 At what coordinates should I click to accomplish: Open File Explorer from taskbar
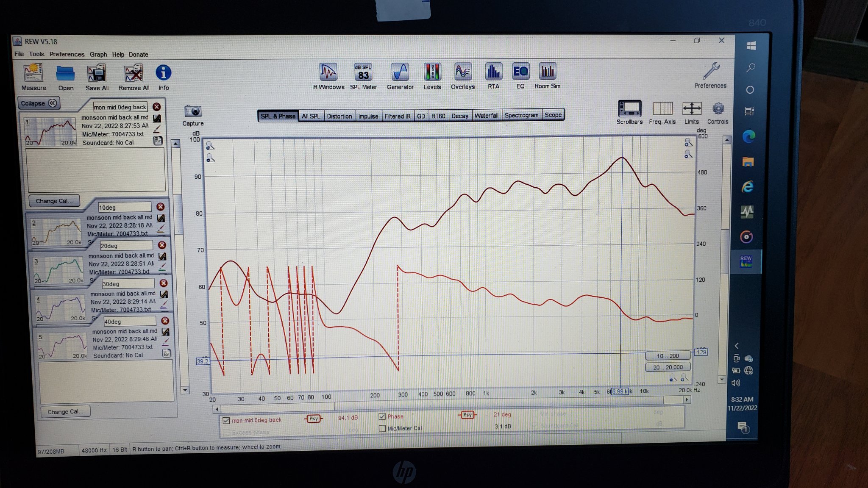click(748, 161)
